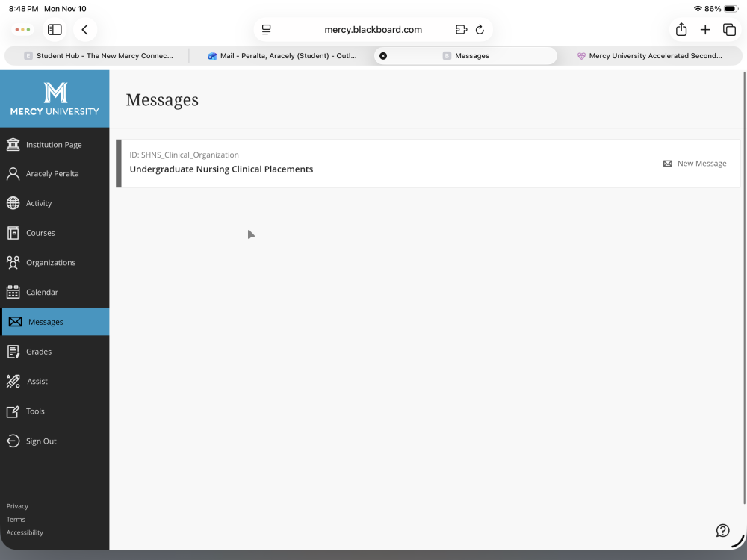
Task: Click Sign Out in sidebar
Action: 40,441
